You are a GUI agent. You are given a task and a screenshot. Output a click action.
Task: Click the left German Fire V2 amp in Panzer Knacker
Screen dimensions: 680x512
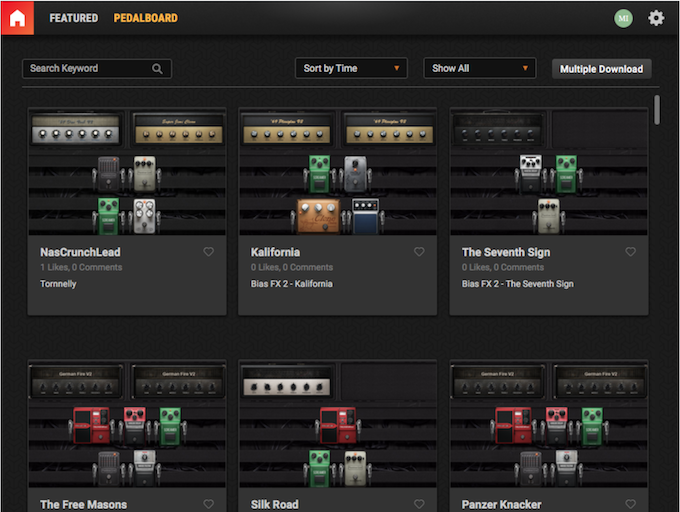pyautogui.click(x=497, y=382)
